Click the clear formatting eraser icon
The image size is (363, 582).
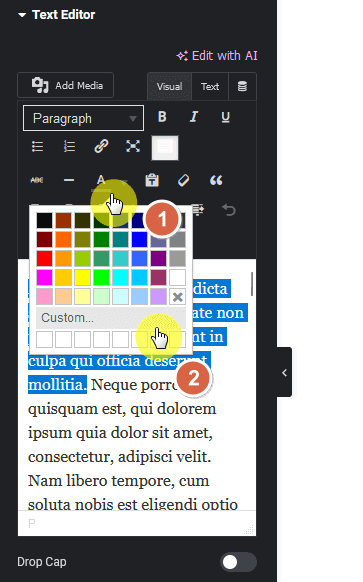pos(183,180)
